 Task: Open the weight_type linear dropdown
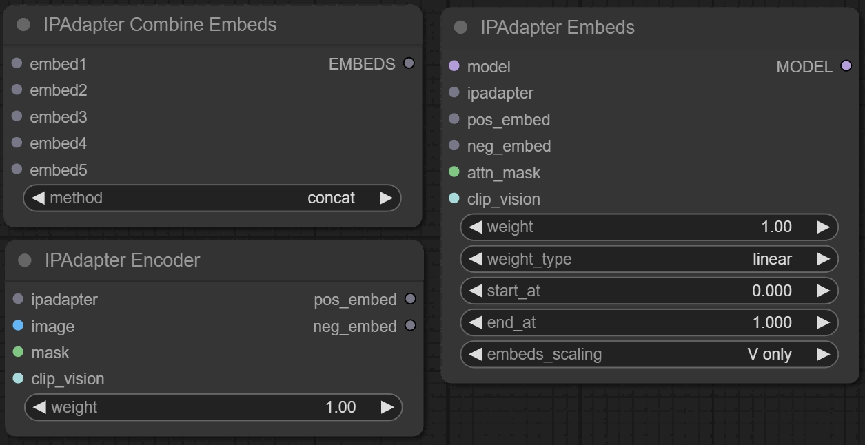click(649, 259)
